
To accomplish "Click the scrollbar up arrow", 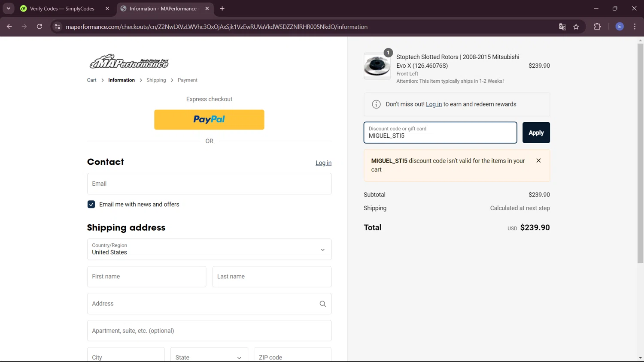I will coord(640,40).
